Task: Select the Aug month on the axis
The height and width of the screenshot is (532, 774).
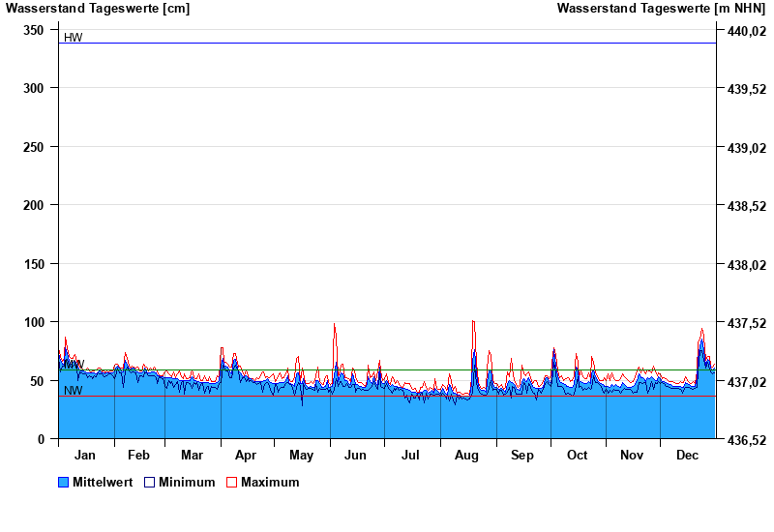Action: coord(466,456)
